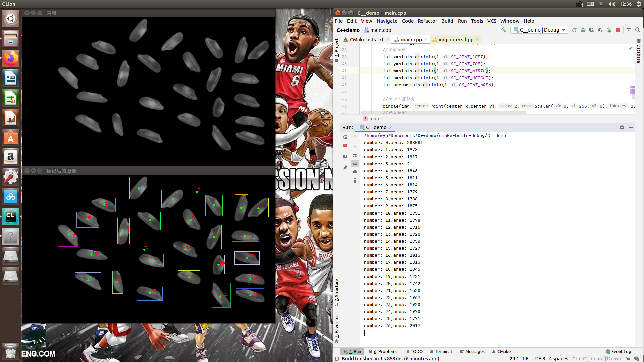The image size is (644, 362).
Task: Toggle soft-wrap in run console
Action: pos(355,155)
